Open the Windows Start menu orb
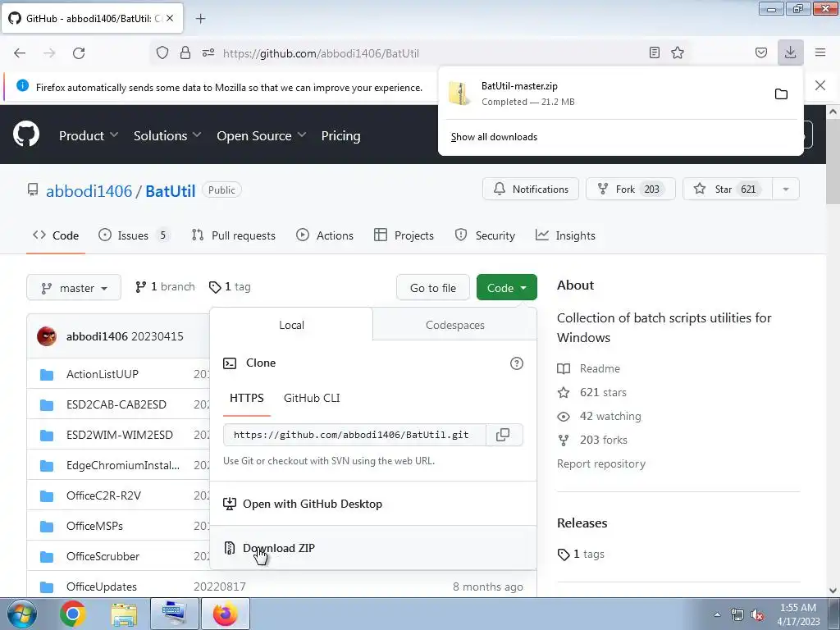The height and width of the screenshot is (630, 840). (22, 614)
